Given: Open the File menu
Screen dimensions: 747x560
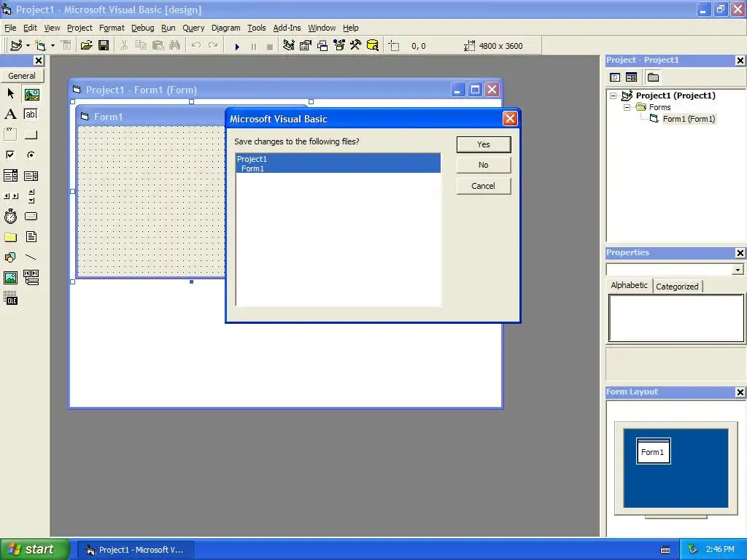Looking at the screenshot, I should (x=10, y=28).
